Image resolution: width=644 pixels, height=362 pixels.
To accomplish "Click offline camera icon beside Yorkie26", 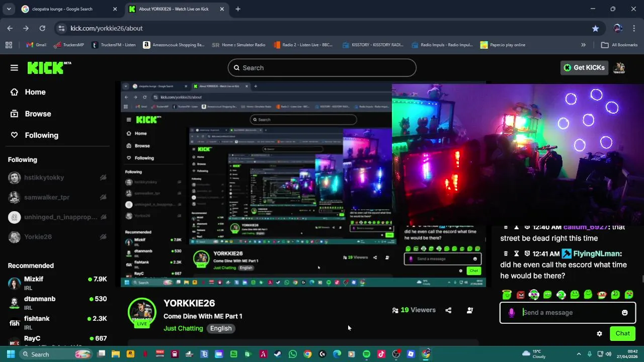I will coord(103,237).
